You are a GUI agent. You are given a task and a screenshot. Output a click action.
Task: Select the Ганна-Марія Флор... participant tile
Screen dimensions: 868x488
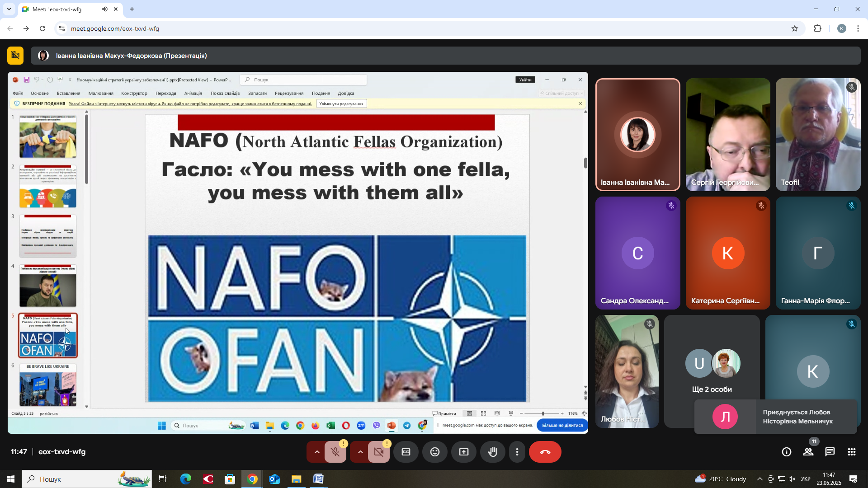(x=818, y=253)
